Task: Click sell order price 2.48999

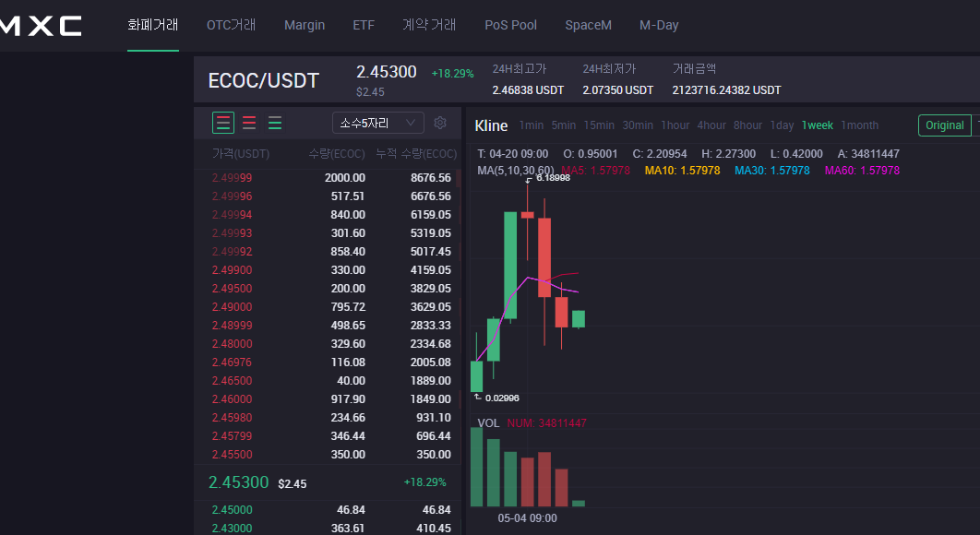Action: (232, 325)
